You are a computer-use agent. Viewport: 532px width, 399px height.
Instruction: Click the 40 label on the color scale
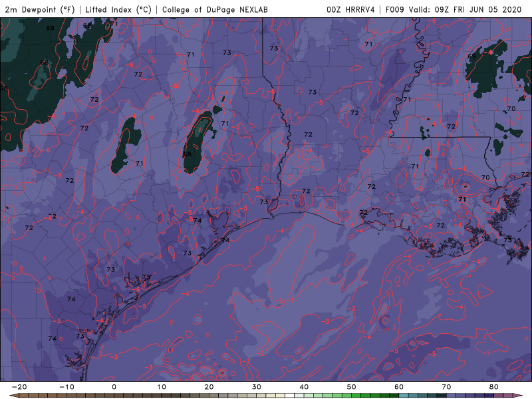304,387
